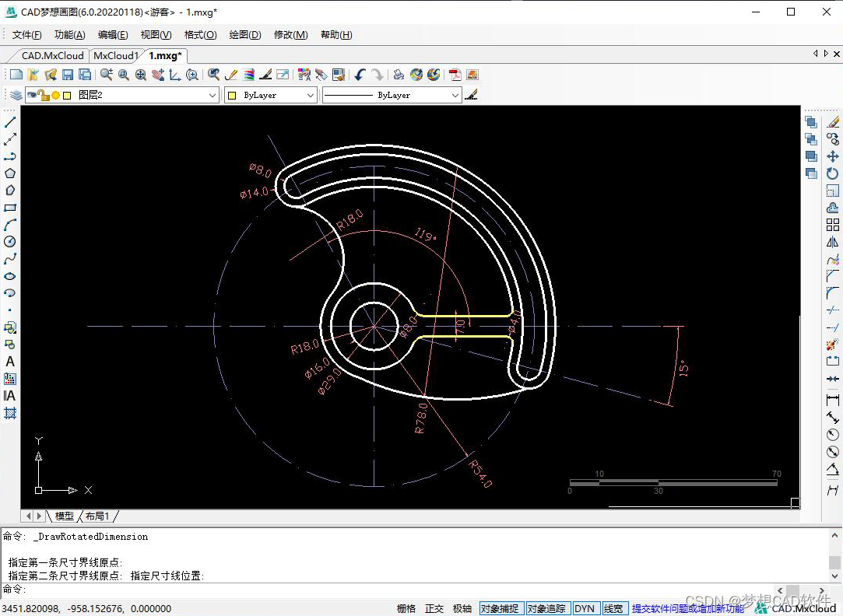
Task: Click the Redo arrow icon
Action: point(378,75)
